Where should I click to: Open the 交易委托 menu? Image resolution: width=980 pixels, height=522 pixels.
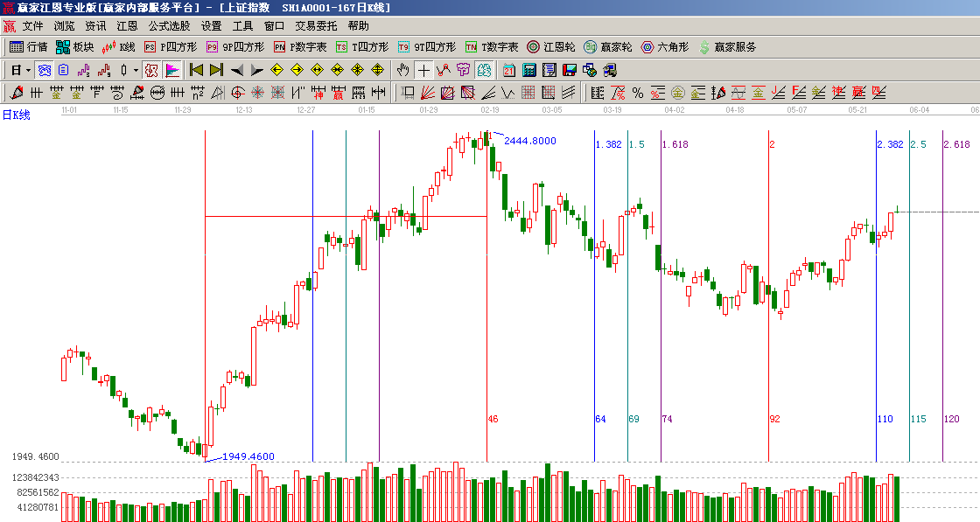315,26
